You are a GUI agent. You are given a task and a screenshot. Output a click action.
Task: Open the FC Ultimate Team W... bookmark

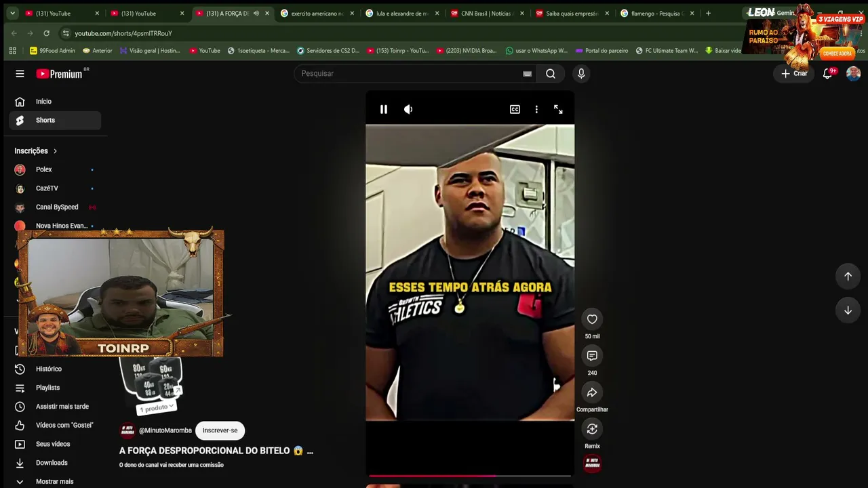click(x=667, y=51)
